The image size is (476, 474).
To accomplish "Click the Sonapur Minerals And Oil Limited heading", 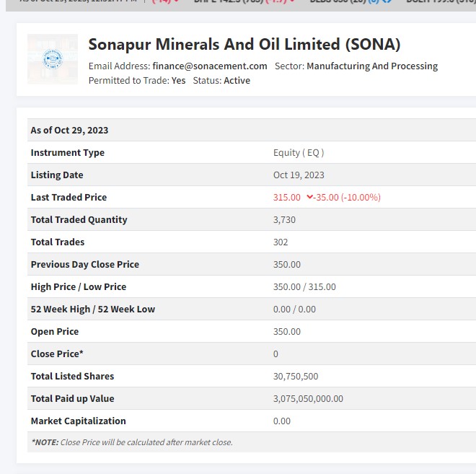I will pyautogui.click(x=244, y=44).
